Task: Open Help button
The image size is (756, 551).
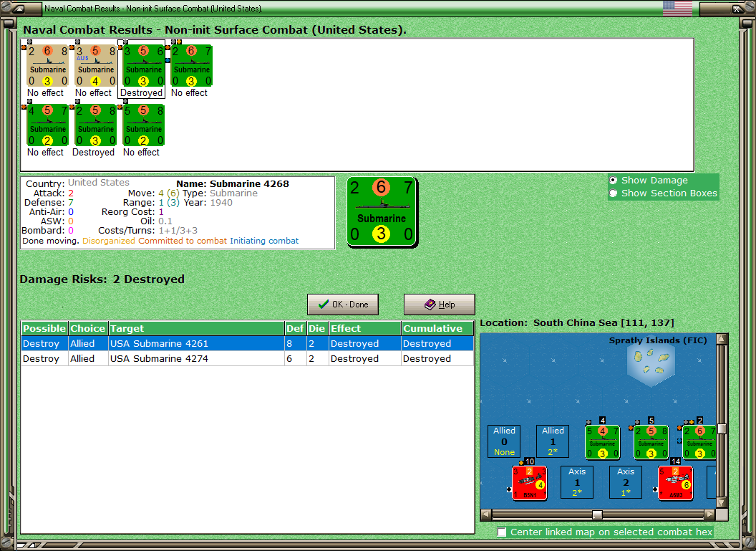Action: point(440,305)
